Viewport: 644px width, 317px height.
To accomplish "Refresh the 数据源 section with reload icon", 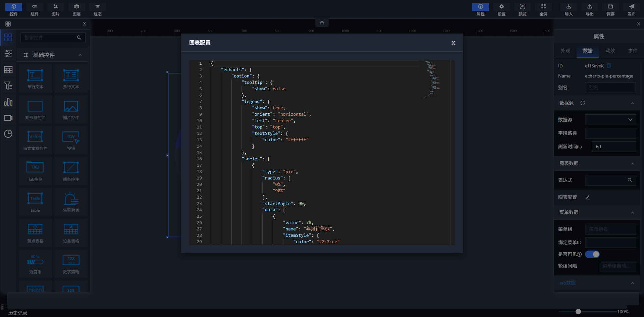I will (x=583, y=103).
